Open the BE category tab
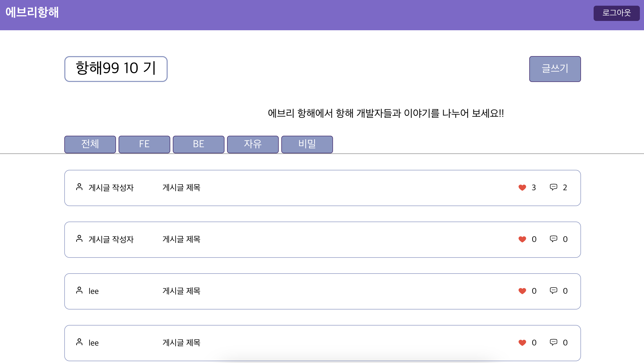 (198, 144)
